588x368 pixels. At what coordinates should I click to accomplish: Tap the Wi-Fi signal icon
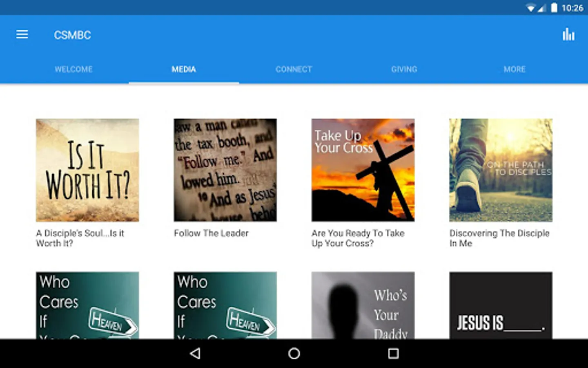531,8
